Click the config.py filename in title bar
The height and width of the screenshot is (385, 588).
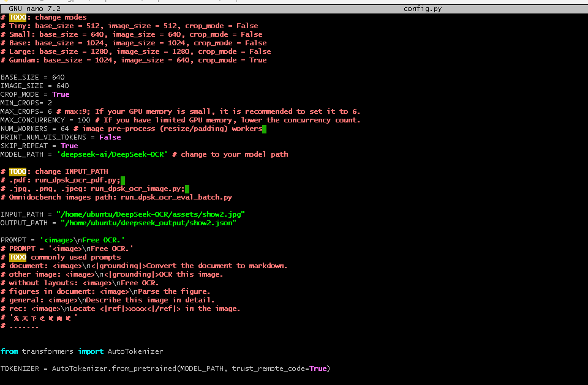(423, 9)
